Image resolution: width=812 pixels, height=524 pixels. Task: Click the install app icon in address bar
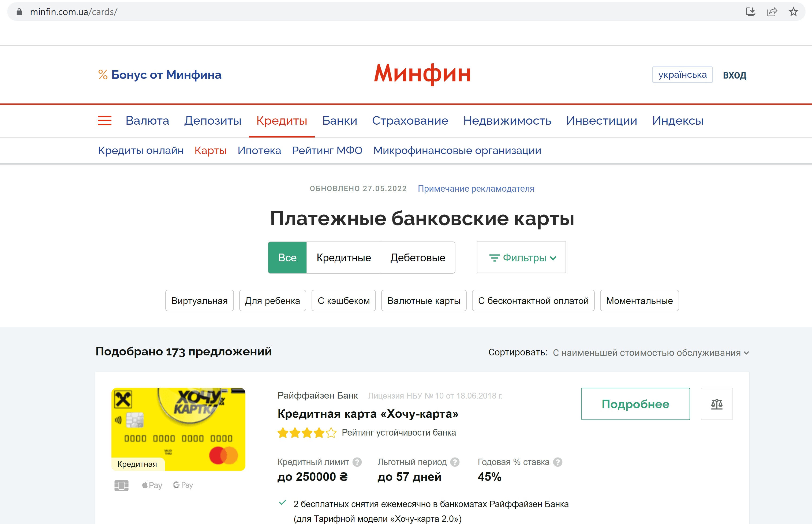click(750, 12)
